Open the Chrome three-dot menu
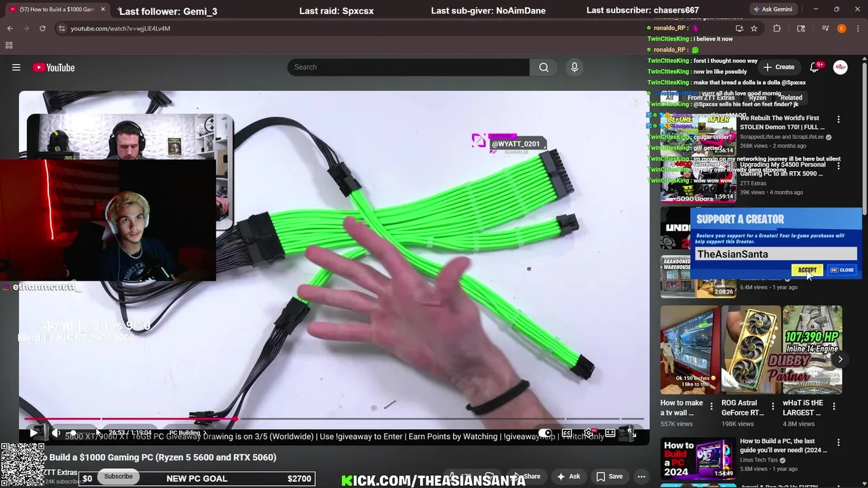The image size is (868, 488). click(858, 28)
